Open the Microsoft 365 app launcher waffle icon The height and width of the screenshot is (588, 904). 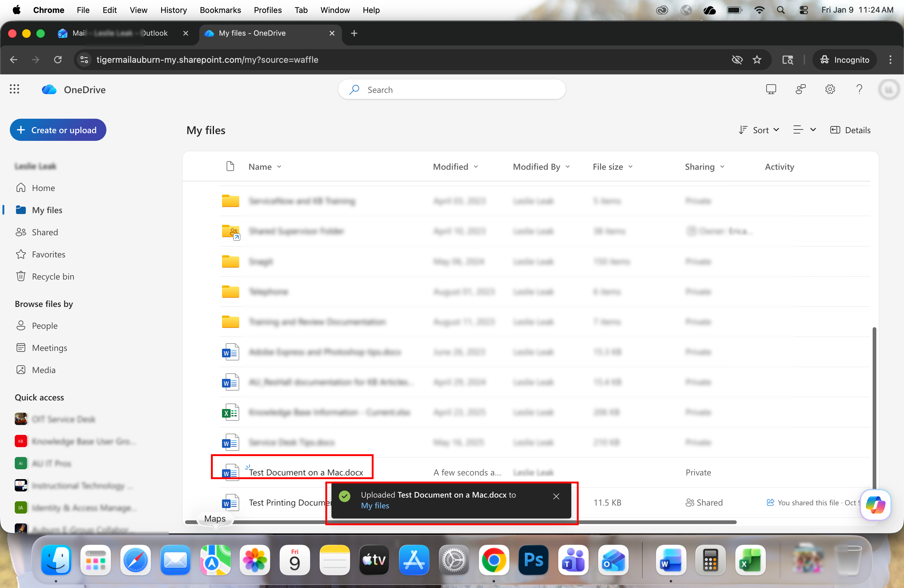(x=14, y=89)
